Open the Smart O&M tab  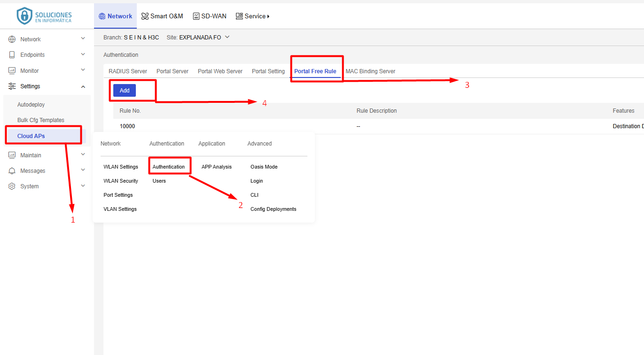pos(162,16)
